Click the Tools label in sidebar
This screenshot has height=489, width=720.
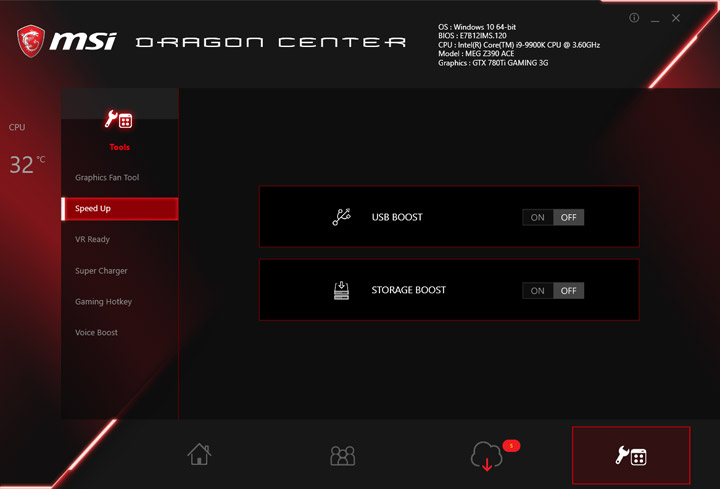pos(119,147)
